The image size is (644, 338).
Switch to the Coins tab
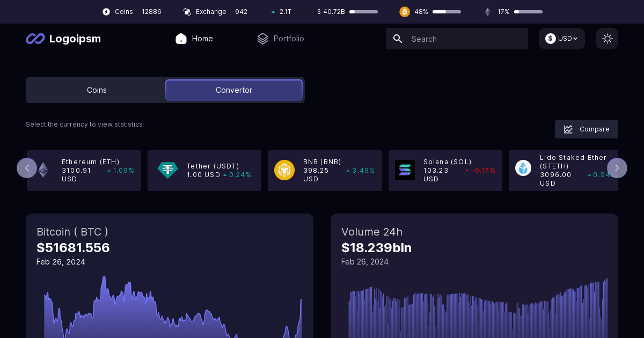[97, 90]
